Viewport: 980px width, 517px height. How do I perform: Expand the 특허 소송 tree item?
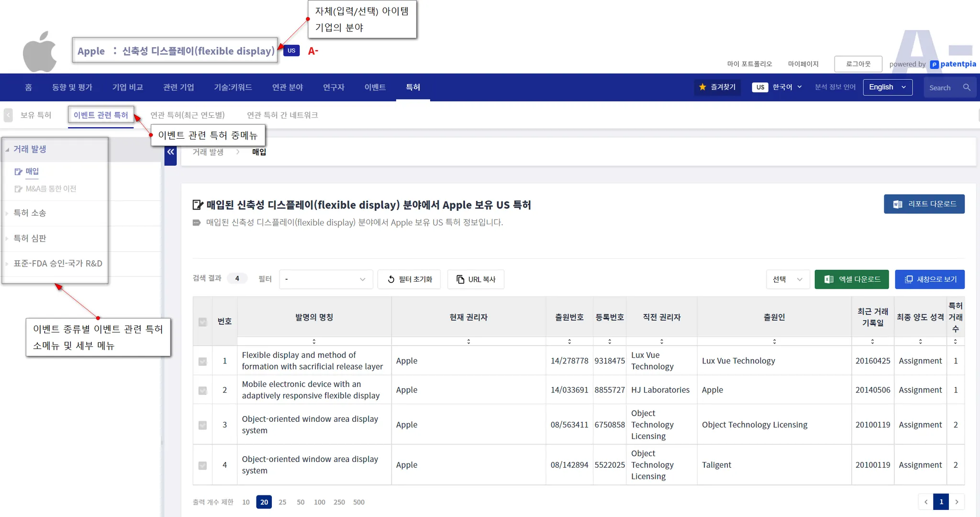tap(30, 213)
